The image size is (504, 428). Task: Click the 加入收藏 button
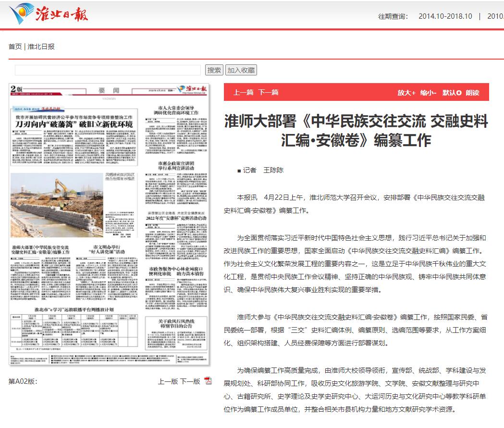(x=241, y=70)
